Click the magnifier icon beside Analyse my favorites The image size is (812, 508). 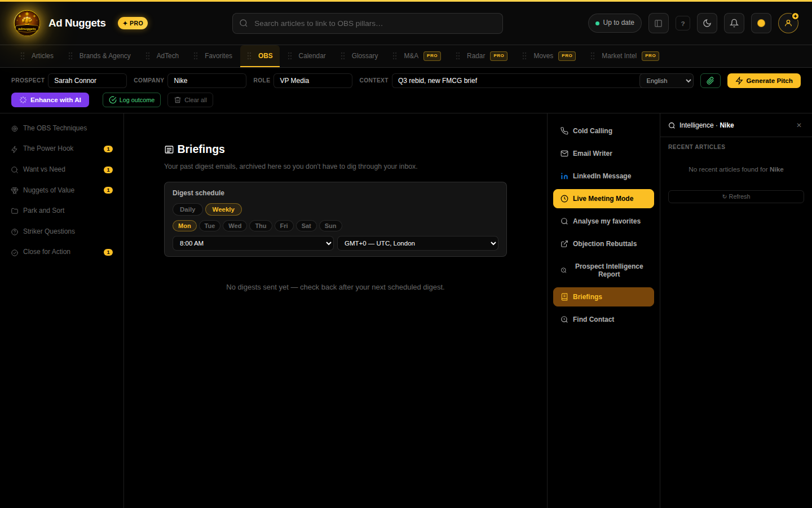[564, 221]
